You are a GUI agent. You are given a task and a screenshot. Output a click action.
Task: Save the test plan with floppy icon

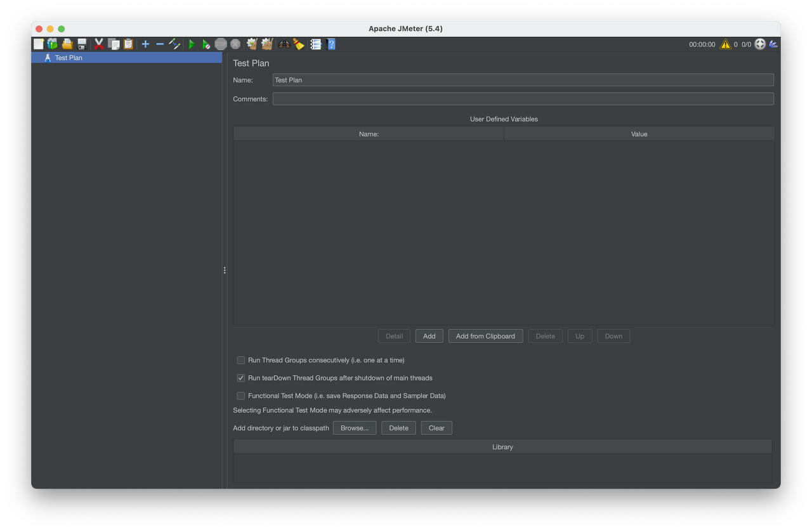(x=82, y=44)
